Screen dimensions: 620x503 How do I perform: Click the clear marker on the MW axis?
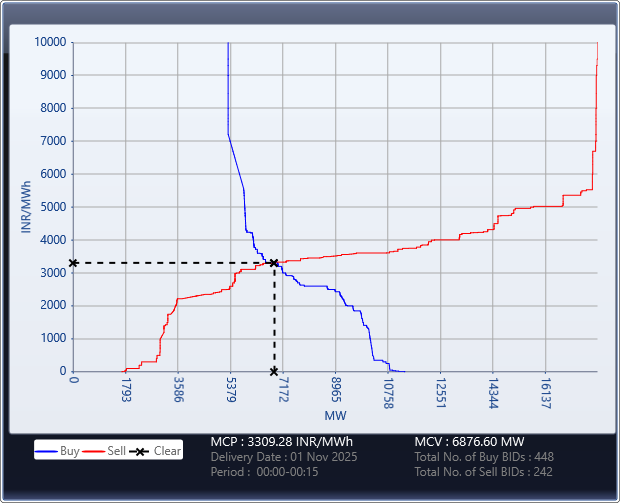pyautogui.click(x=274, y=371)
